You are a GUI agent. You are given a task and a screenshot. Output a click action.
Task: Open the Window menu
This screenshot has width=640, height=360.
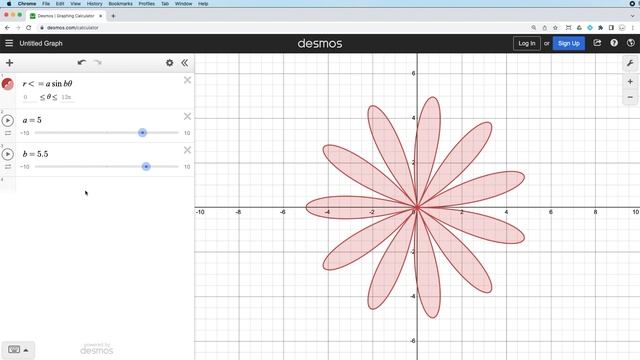[x=183, y=4]
